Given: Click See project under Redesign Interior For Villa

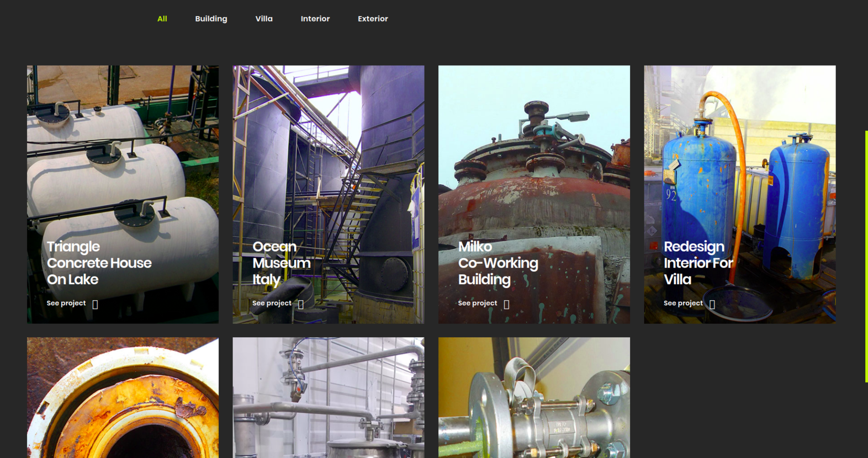Looking at the screenshot, I should (x=683, y=303).
